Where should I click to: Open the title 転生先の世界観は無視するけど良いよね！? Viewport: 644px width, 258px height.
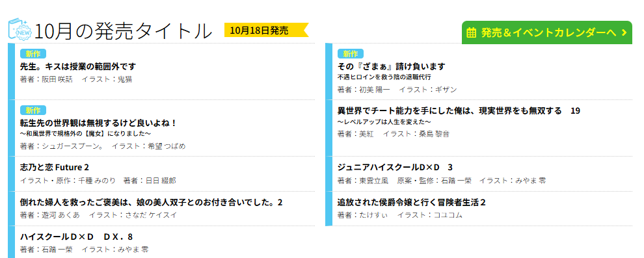pyautogui.click(x=99, y=123)
